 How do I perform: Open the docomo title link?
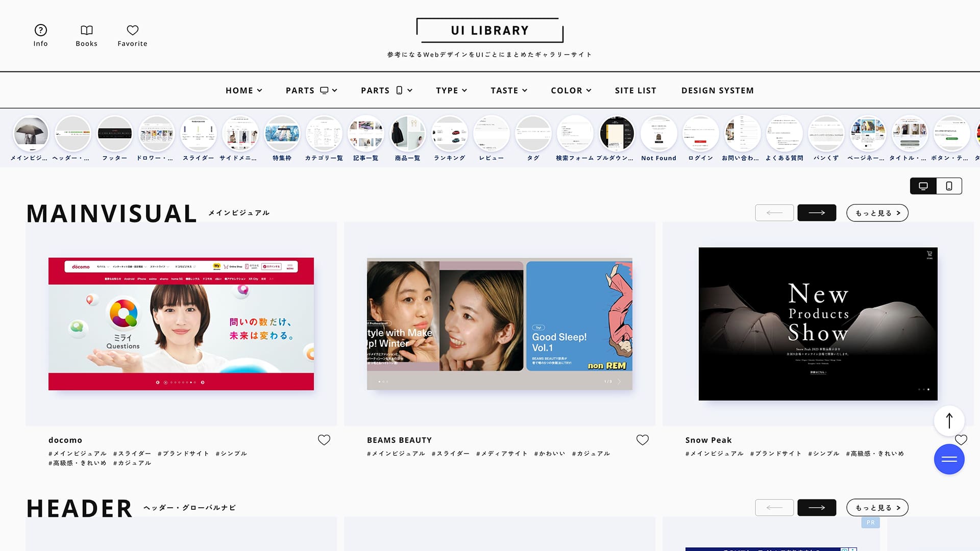(65, 440)
